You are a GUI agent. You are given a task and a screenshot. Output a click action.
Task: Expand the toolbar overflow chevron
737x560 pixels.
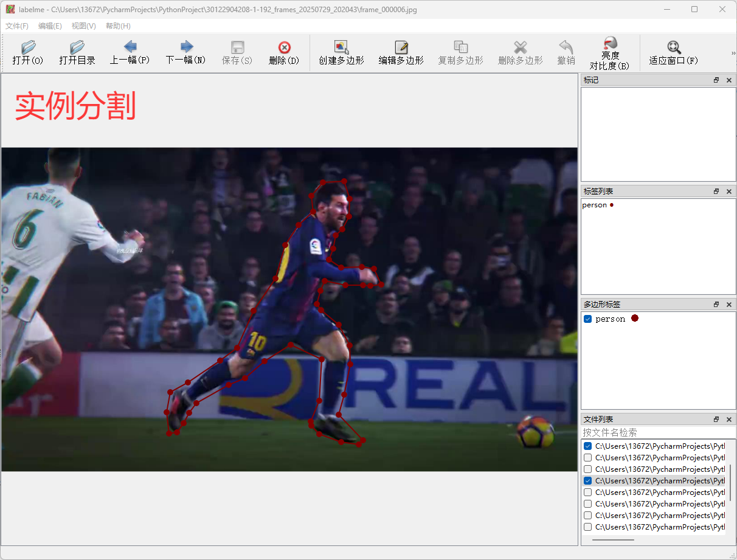tap(733, 54)
